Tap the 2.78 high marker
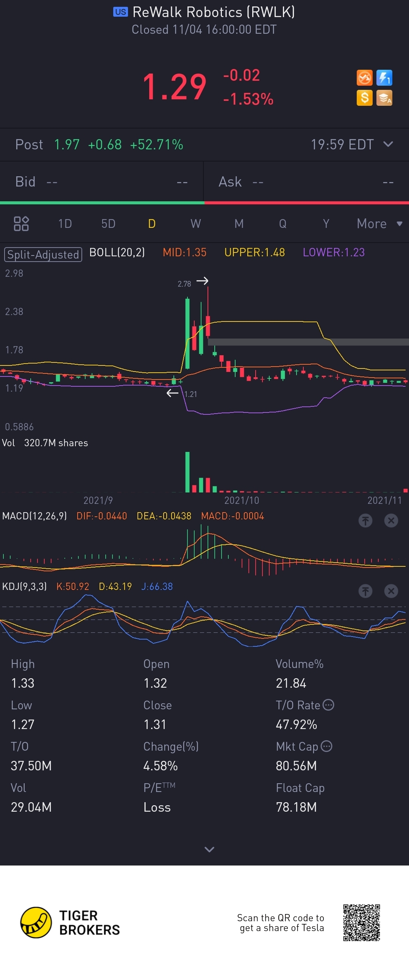The height and width of the screenshot is (980, 409). pos(184,284)
